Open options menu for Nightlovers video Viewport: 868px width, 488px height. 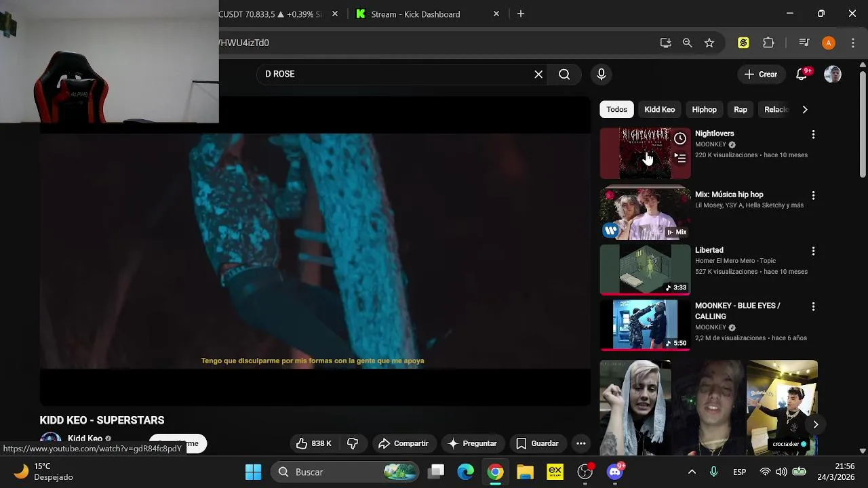[x=813, y=134]
